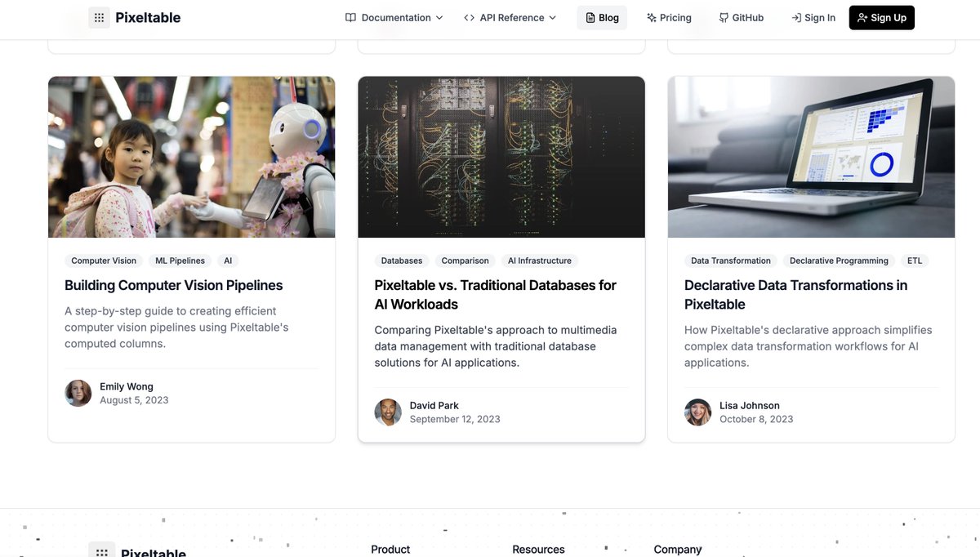Select the ML Pipelines tag
Viewport: 980px width, 557px height.
pos(180,261)
